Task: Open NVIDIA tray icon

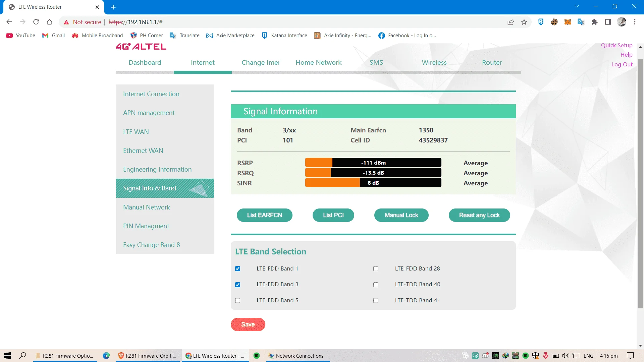Action: click(495, 356)
